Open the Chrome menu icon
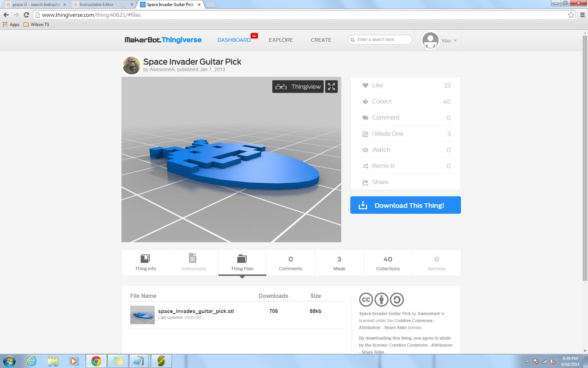This screenshot has height=368, width=588. pos(582,15)
